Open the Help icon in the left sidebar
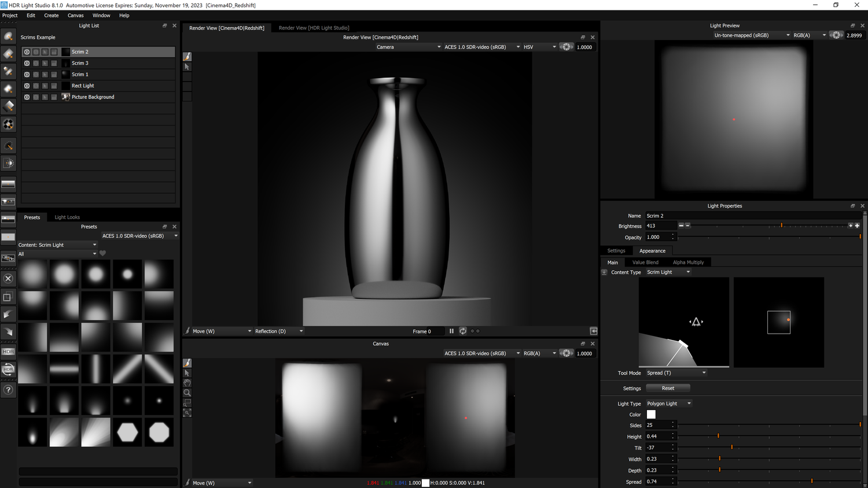Viewport: 868px width, 488px height. 8,389
